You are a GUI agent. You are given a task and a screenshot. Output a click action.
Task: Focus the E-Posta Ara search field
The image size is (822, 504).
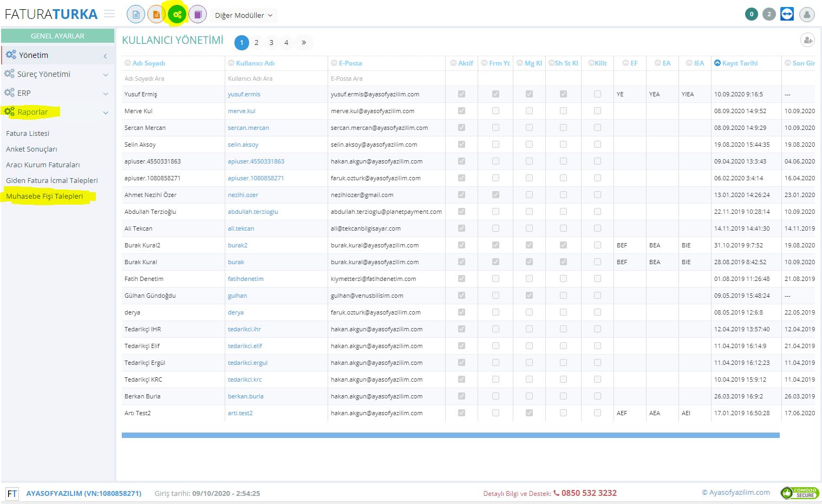pos(387,78)
